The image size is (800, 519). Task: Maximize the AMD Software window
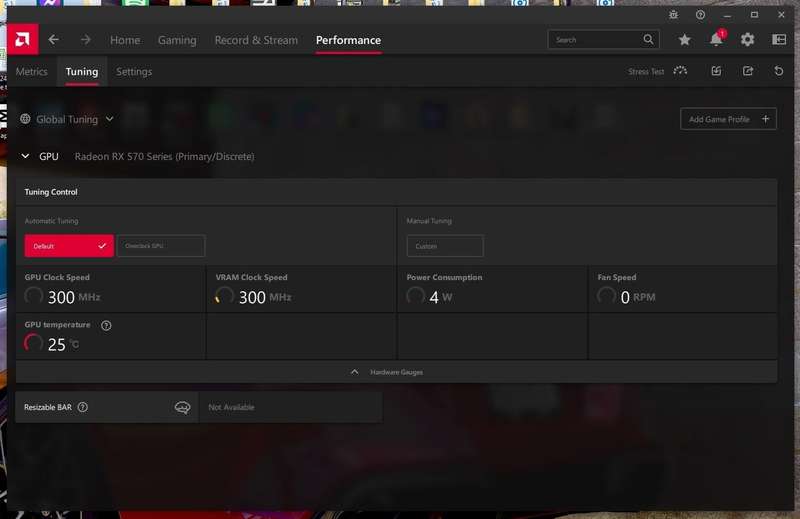pyautogui.click(x=754, y=15)
